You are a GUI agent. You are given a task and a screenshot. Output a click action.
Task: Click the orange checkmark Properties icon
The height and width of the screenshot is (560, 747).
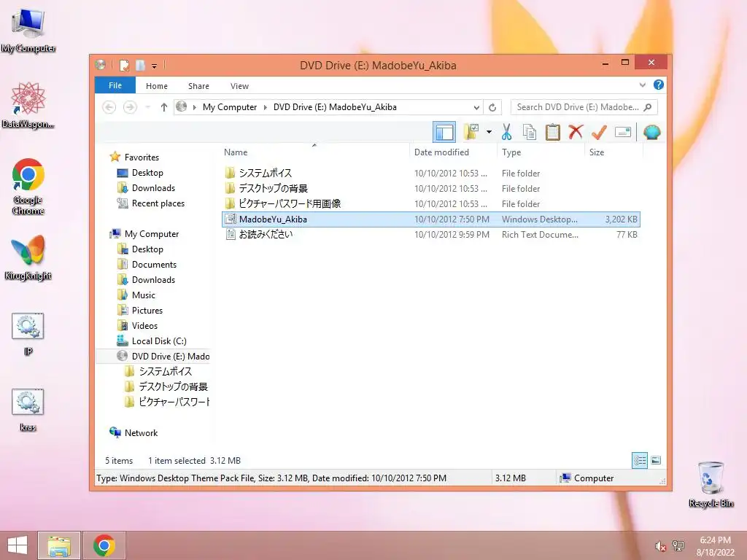click(599, 132)
